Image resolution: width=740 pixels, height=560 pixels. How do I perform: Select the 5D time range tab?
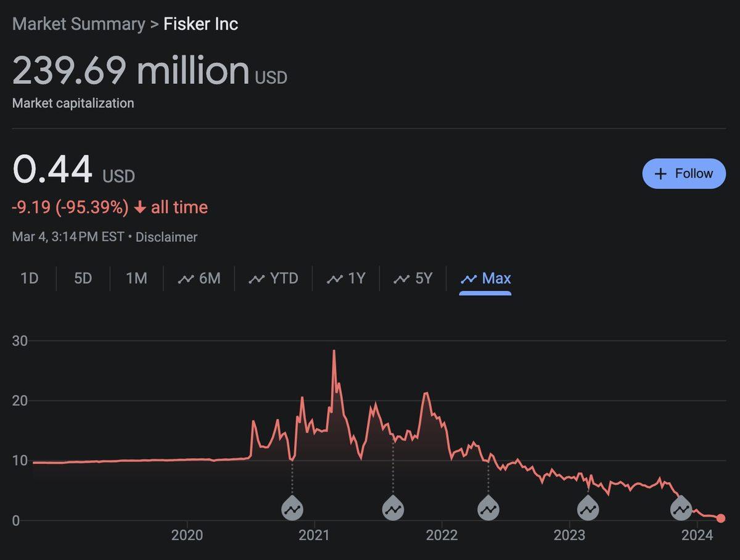[83, 279]
